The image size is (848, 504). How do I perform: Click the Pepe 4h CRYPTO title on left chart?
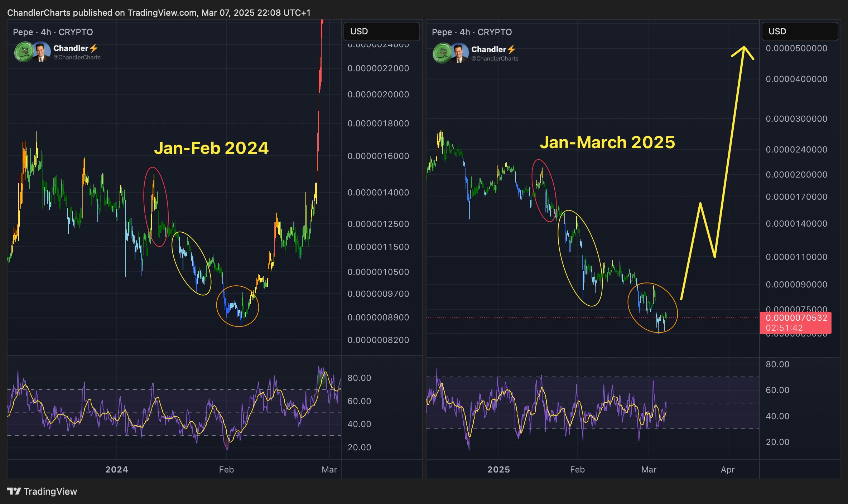53,32
